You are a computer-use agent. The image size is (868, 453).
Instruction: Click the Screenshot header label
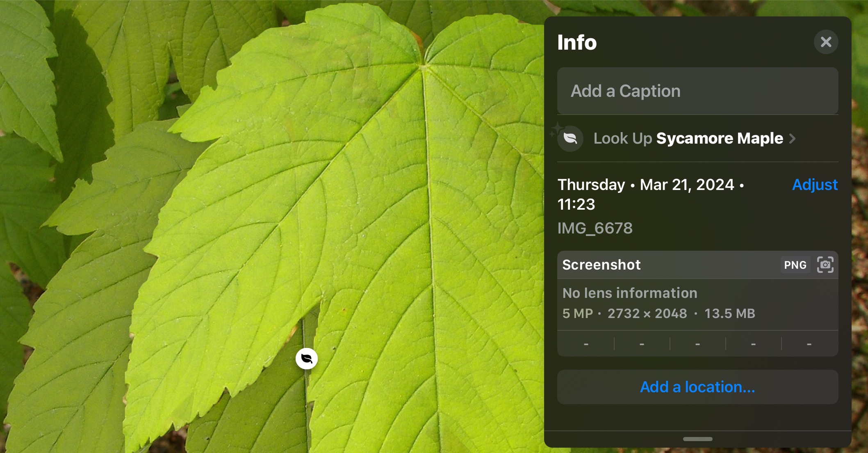coord(601,265)
